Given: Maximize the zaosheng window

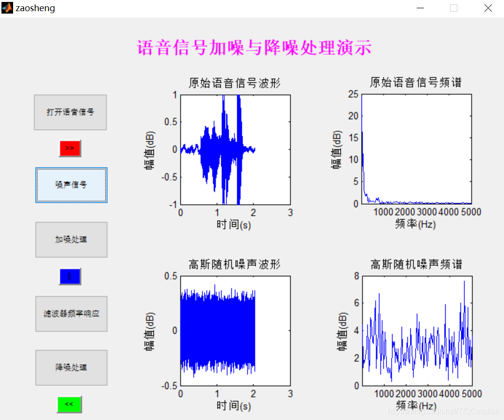Looking at the screenshot, I should pyautogui.click(x=454, y=8).
